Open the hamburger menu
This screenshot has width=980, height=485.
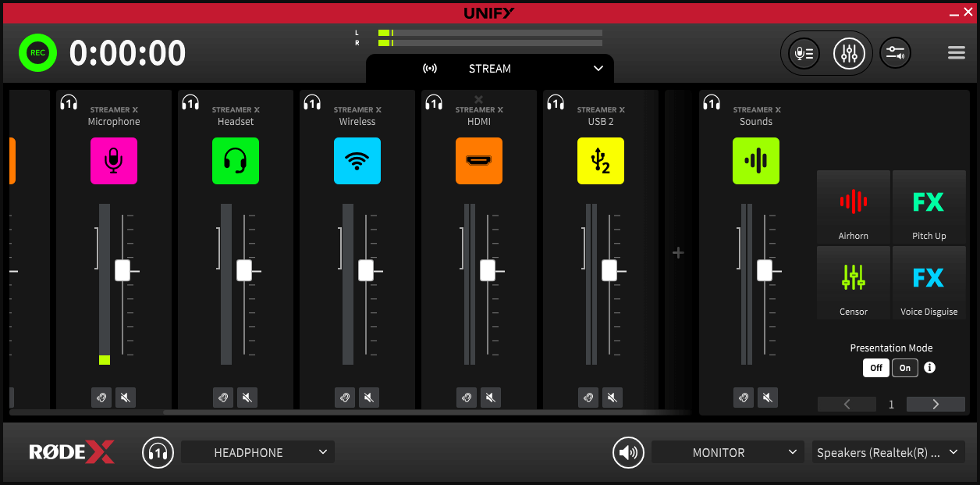click(x=956, y=52)
